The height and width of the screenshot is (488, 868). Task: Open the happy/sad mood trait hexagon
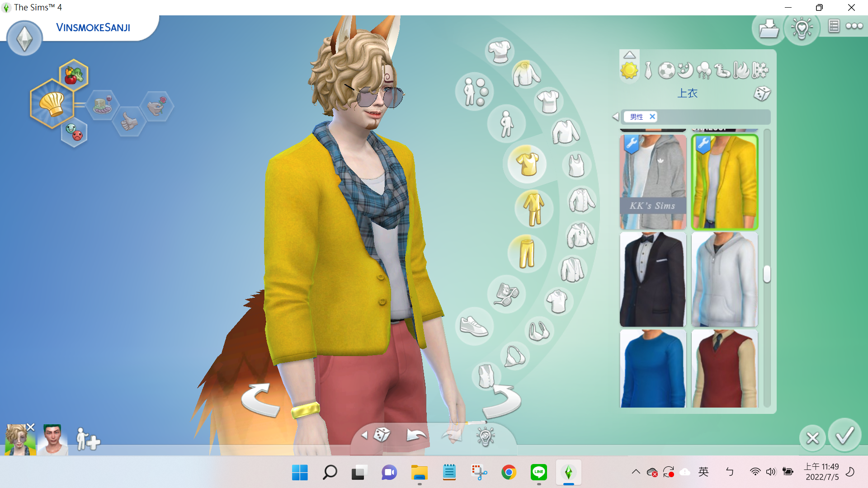click(74, 132)
